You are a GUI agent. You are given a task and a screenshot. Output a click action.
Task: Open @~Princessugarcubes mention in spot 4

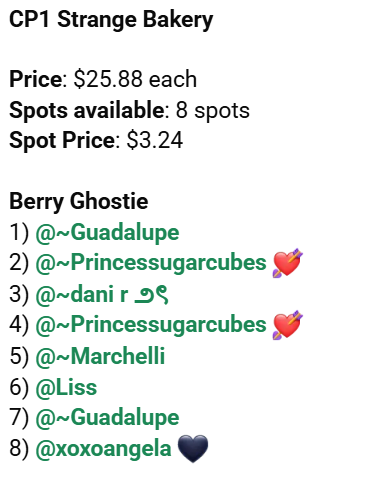[x=151, y=325]
